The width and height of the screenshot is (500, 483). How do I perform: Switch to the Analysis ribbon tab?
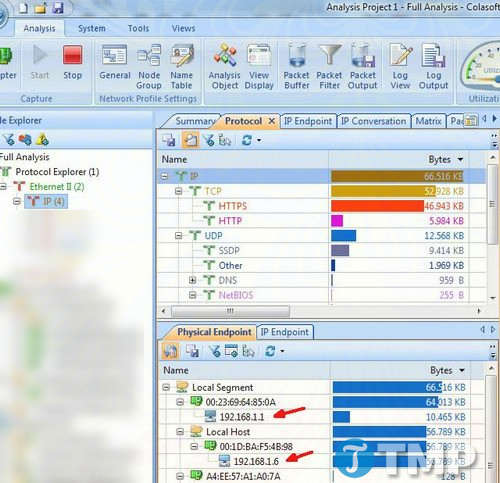point(39,28)
